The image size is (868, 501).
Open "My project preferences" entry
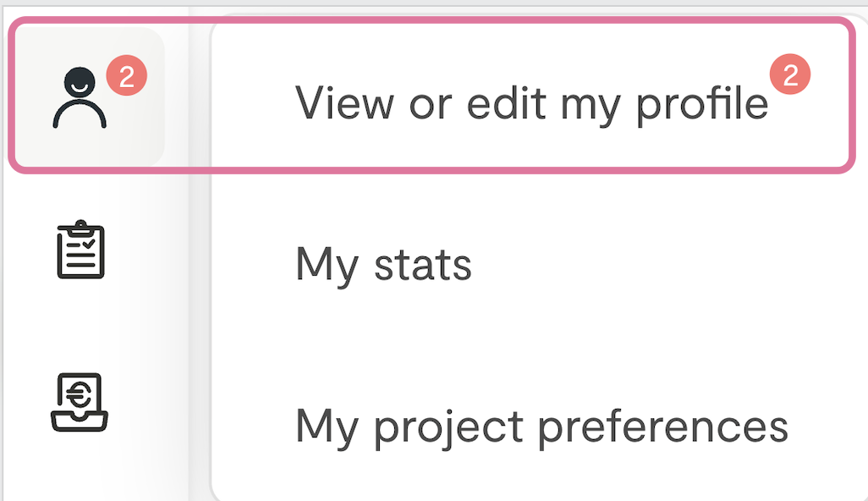[x=541, y=426]
